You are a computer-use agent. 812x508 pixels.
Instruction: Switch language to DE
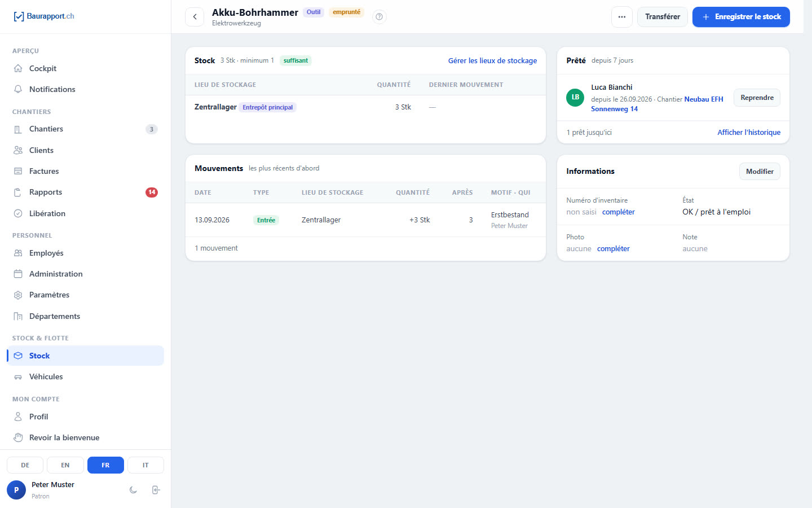(x=25, y=465)
